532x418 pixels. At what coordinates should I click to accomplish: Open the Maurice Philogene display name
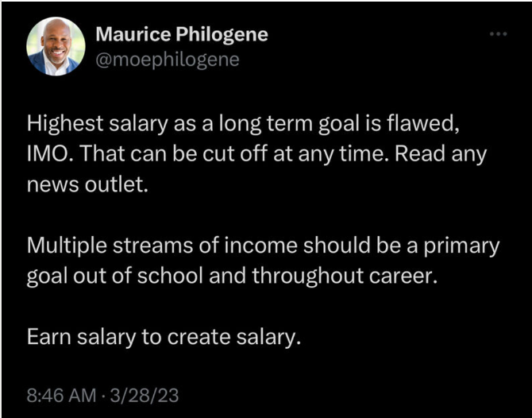click(x=182, y=34)
